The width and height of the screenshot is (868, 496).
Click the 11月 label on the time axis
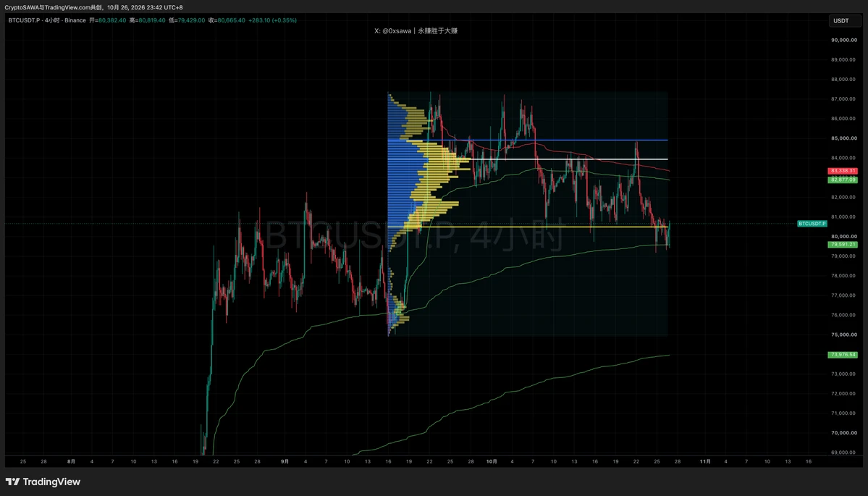705,461
